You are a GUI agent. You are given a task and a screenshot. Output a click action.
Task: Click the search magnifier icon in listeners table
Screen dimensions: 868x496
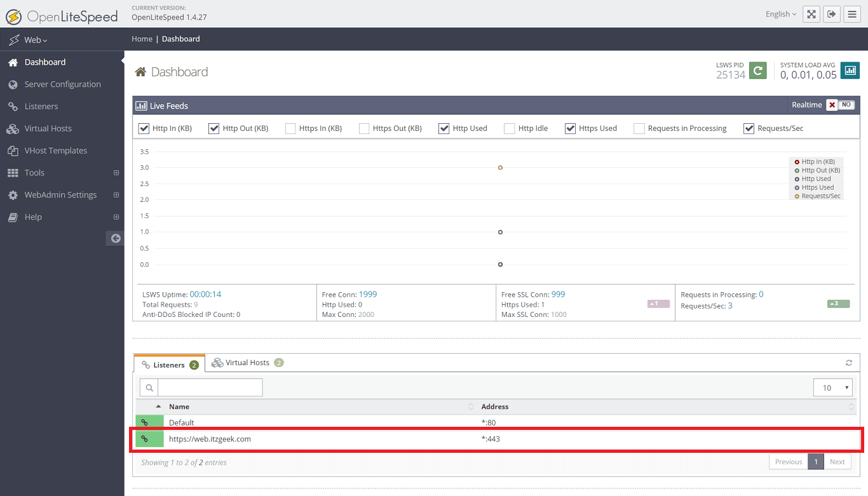coord(149,387)
